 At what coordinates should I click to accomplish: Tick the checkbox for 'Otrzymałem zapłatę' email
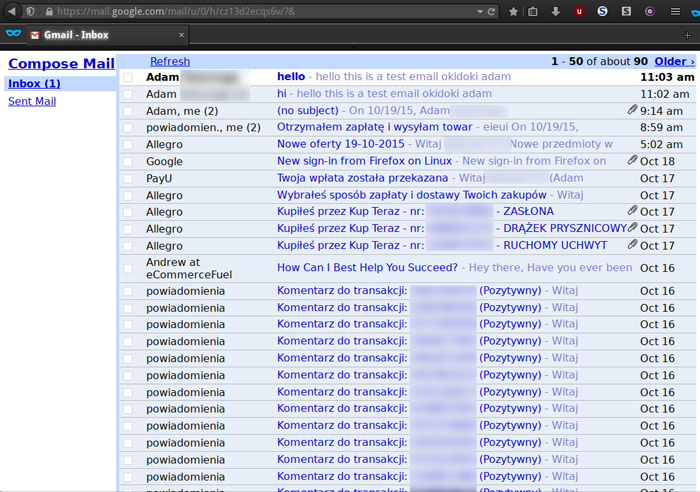[128, 128]
